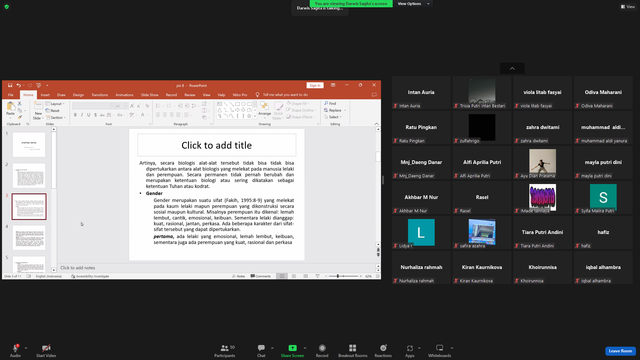Start recording with the Record button
640x360 pixels.
(x=322, y=350)
